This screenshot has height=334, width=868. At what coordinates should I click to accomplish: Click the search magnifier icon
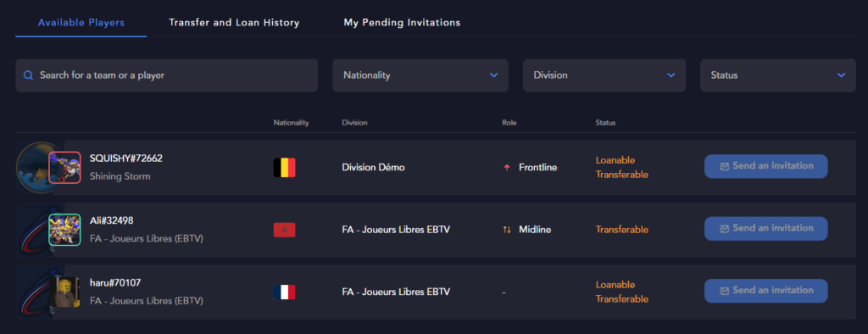click(x=28, y=75)
